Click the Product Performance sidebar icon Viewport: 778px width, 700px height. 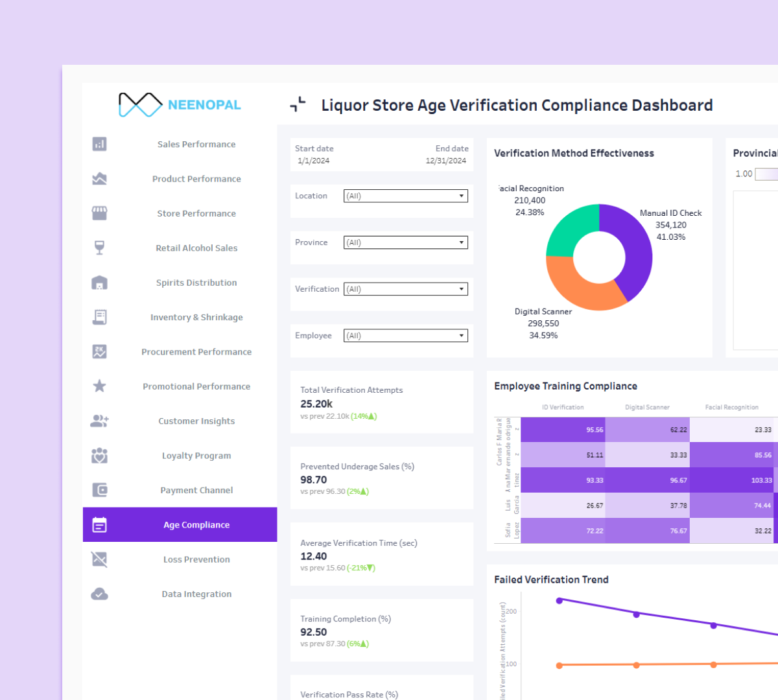(x=99, y=178)
